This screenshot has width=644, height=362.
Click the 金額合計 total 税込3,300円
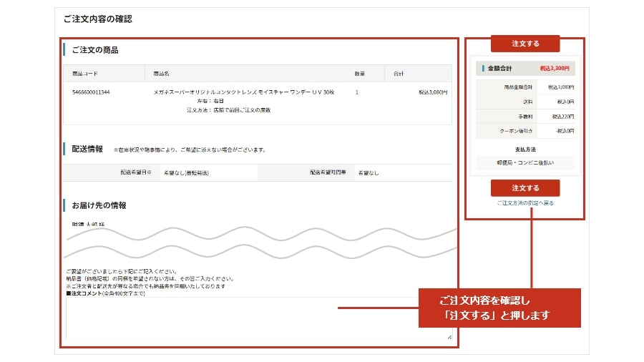(x=556, y=69)
